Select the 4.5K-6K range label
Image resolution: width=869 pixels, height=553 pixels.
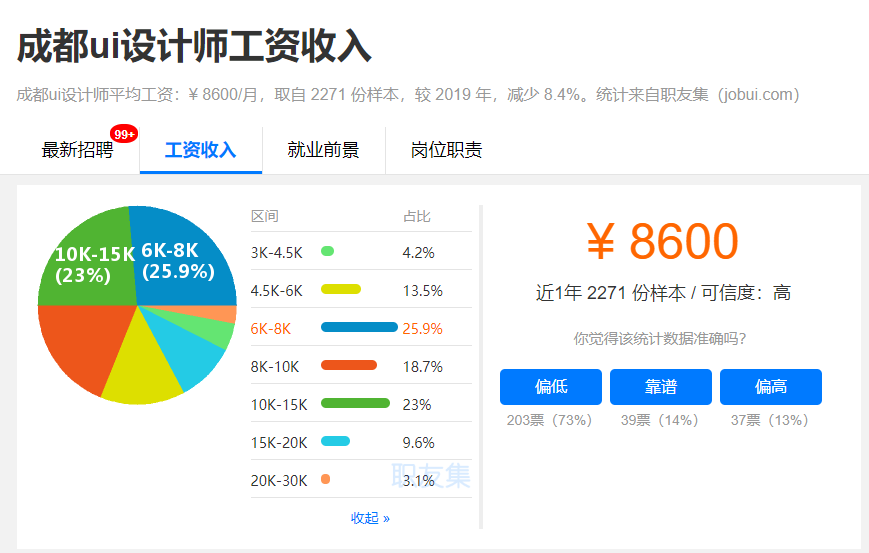277,291
